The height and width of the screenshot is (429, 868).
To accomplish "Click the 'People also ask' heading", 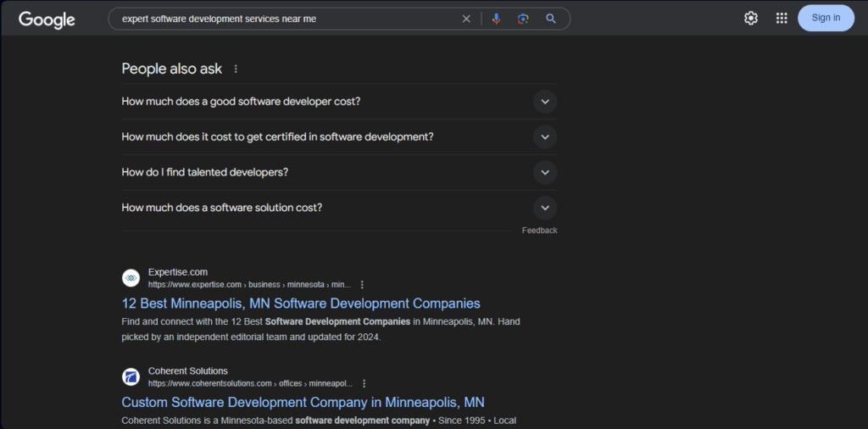I will (171, 70).
